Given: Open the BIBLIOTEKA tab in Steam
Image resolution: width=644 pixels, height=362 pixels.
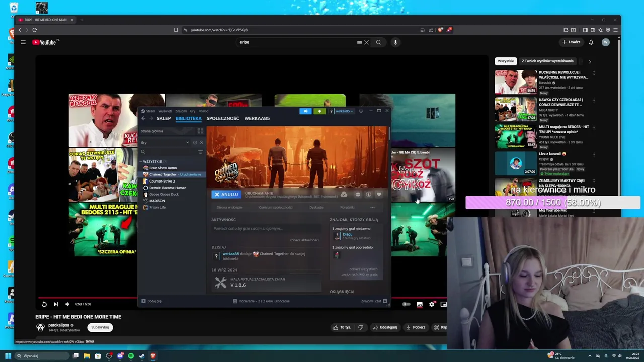Looking at the screenshot, I should (189, 119).
